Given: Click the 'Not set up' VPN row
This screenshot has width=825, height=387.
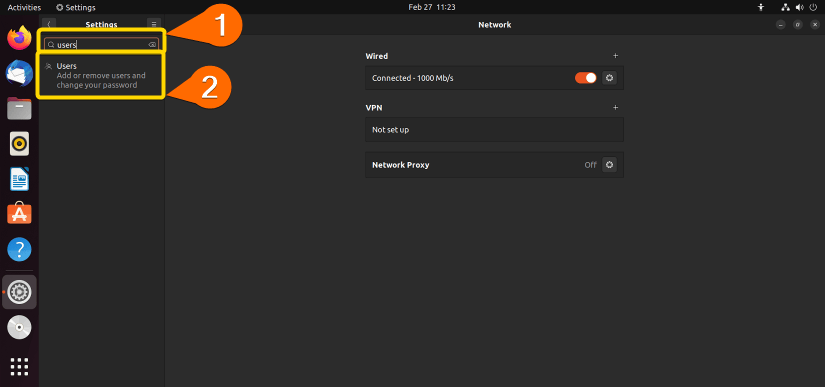Looking at the screenshot, I should pyautogui.click(x=495, y=129).
